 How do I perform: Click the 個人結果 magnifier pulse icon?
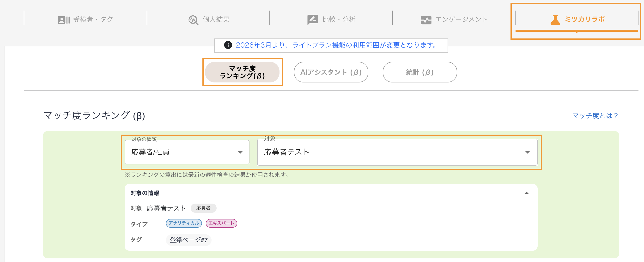click(193, 20)
